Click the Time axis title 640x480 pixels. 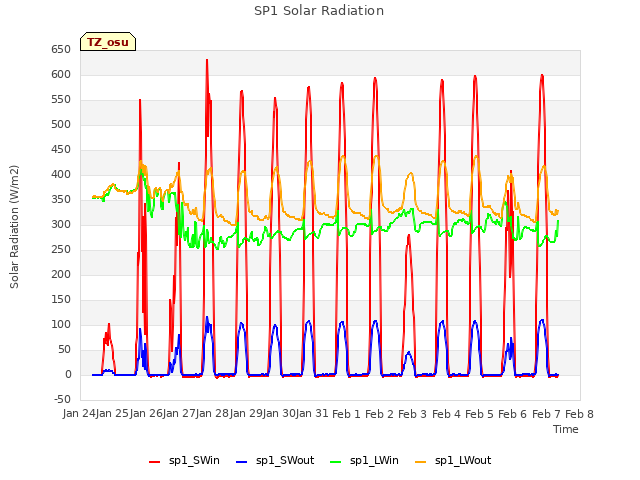[566, 429]
